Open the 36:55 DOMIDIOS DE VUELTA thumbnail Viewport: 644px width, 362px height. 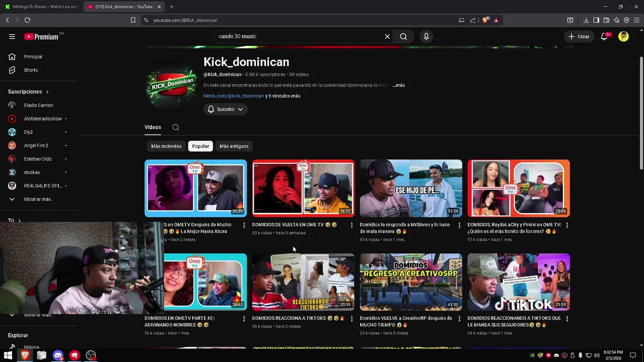303,189
